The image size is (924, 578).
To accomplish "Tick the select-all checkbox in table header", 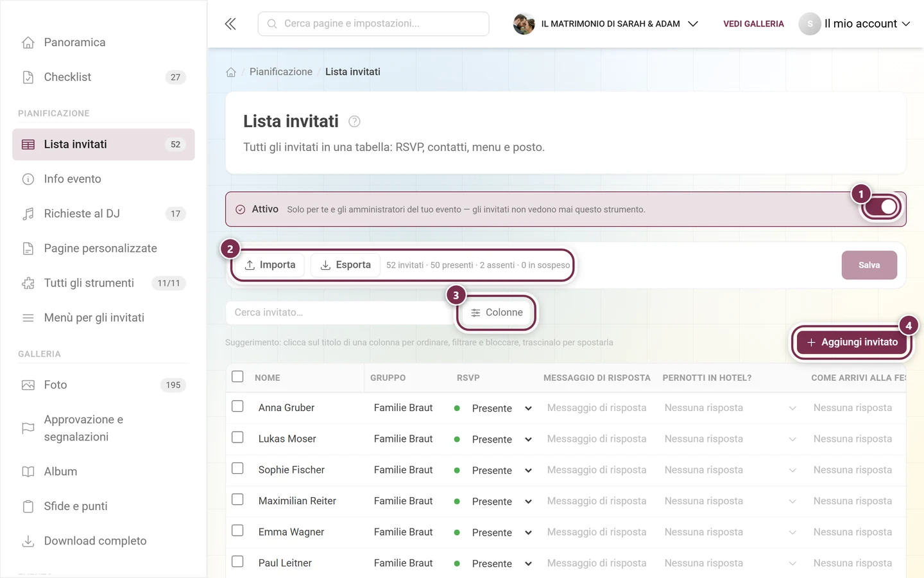I will pos(237,376).
